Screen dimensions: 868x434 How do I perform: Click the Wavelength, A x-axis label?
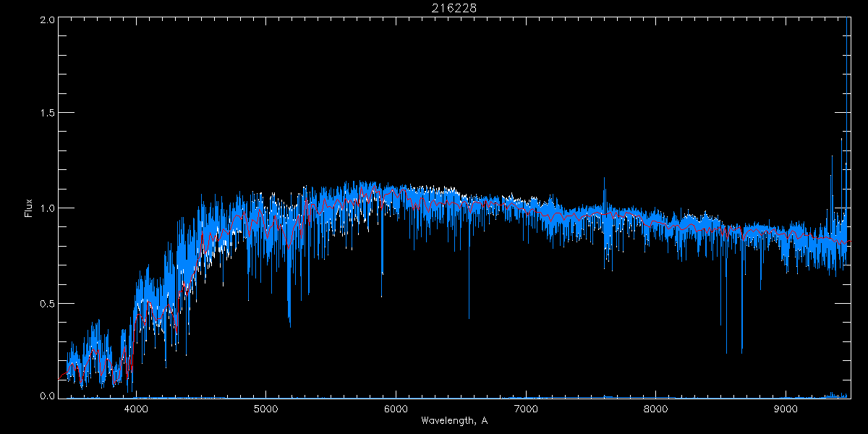[454, 420]
